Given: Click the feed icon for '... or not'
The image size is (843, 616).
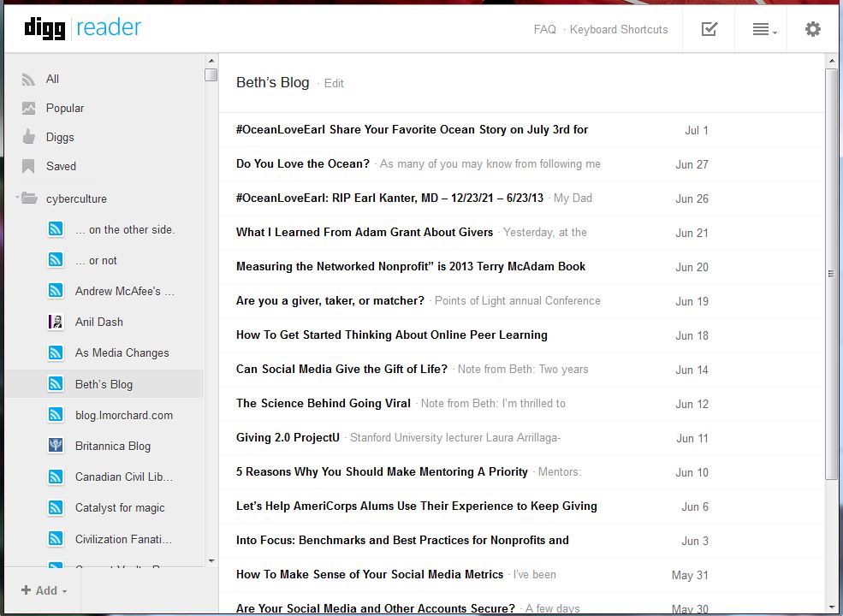Looking at the screenshot, I should click(56, 259).
